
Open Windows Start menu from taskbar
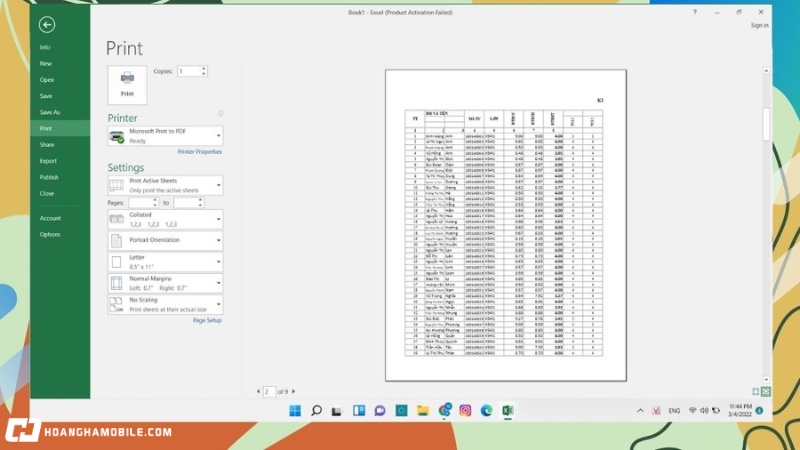click(x=295, y=410)
